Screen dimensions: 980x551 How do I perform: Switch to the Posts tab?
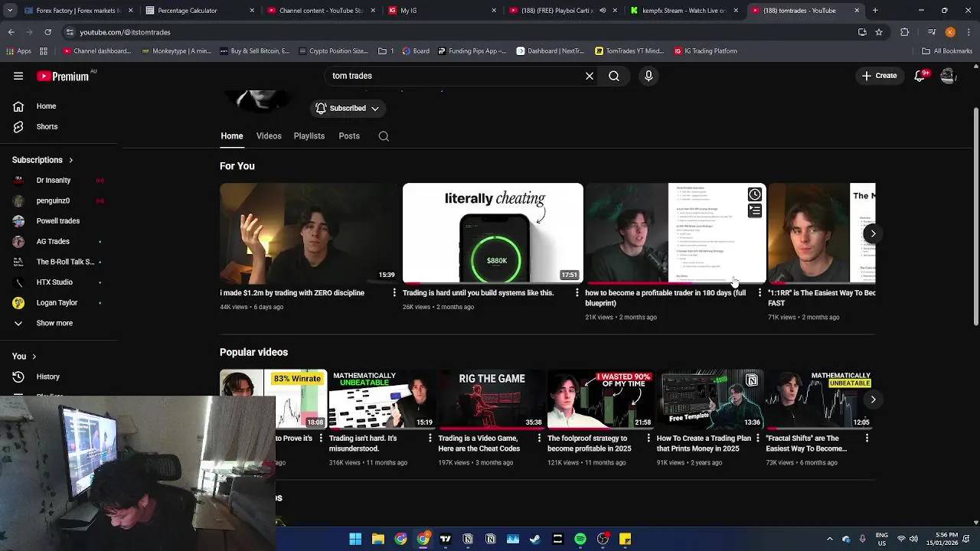pyautogui.click(x=349, y=136)
